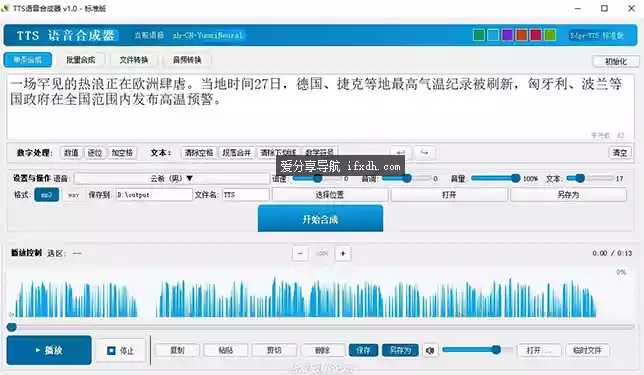644x375 pixels.
Task: Click the 临时文件 button
Action: tap(587, 350)
